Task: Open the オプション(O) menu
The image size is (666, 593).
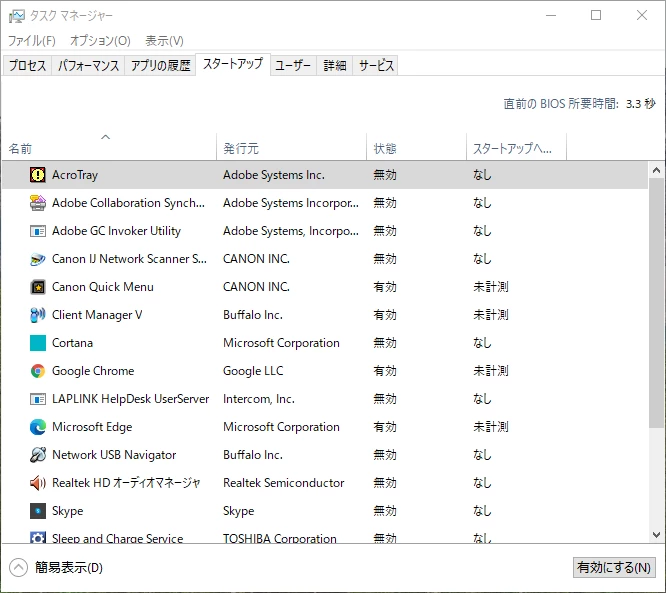Action: (x=100, y=41)
